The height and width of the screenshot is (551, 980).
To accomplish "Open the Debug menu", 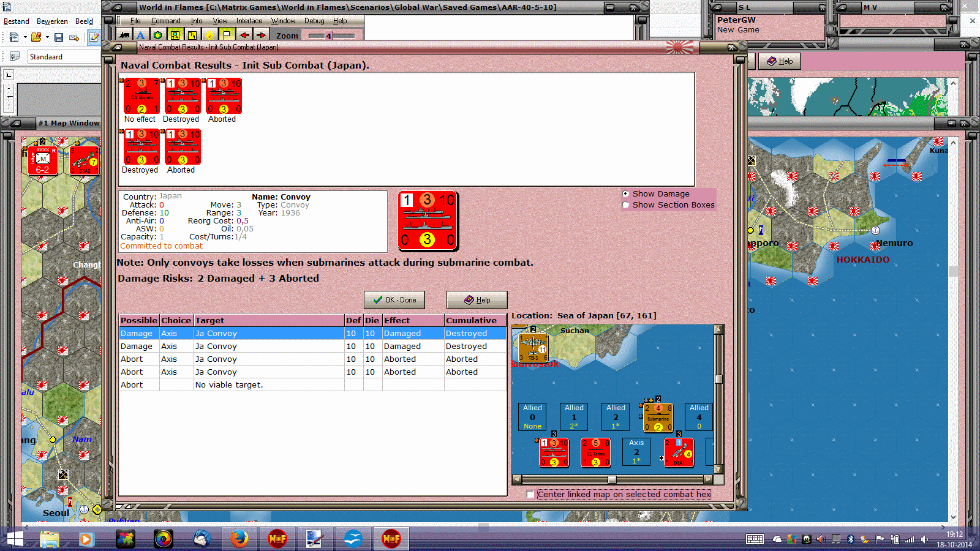I will 314,21.
